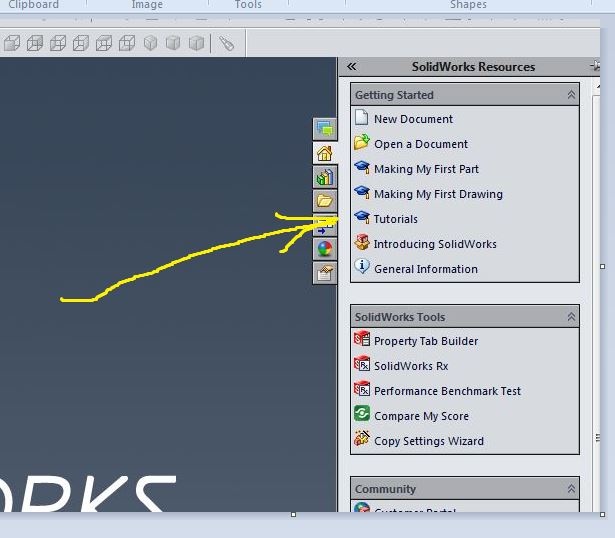Open the Design Library task pane tab
The width and height of the screenshot is (615, 538).
325,177
